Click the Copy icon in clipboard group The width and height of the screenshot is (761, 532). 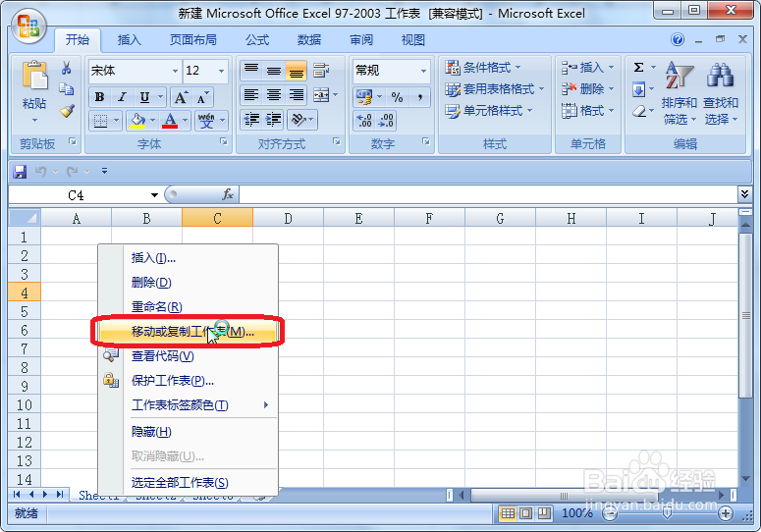pos(67,89)
